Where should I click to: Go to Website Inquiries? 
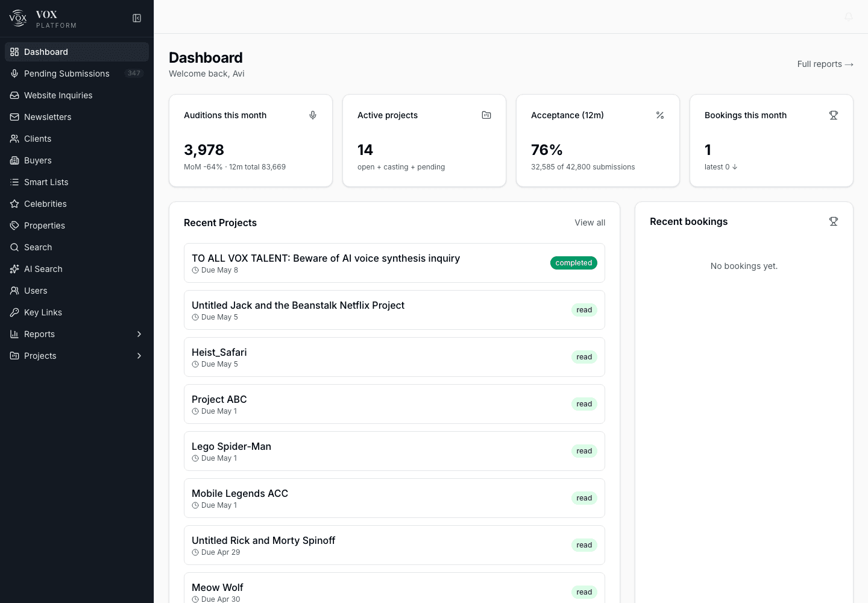click(77, 95)
